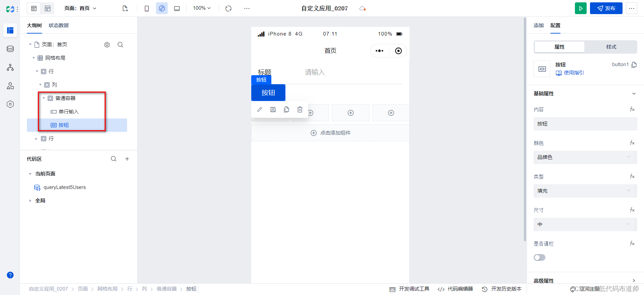Image resolution: width=644 pixels, height=295 pixels.
Task: Collapse the 网格布局 tree node
Action: click(34, 58)
